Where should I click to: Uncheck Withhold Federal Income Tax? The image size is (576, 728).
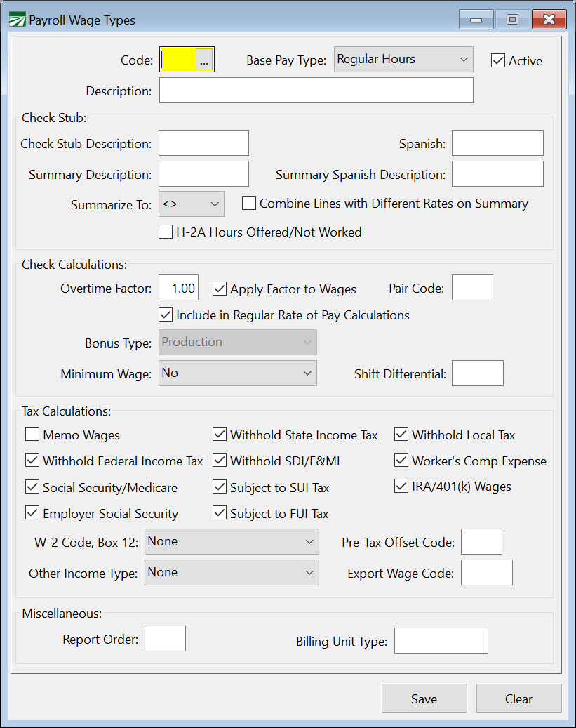coord(32,460)
